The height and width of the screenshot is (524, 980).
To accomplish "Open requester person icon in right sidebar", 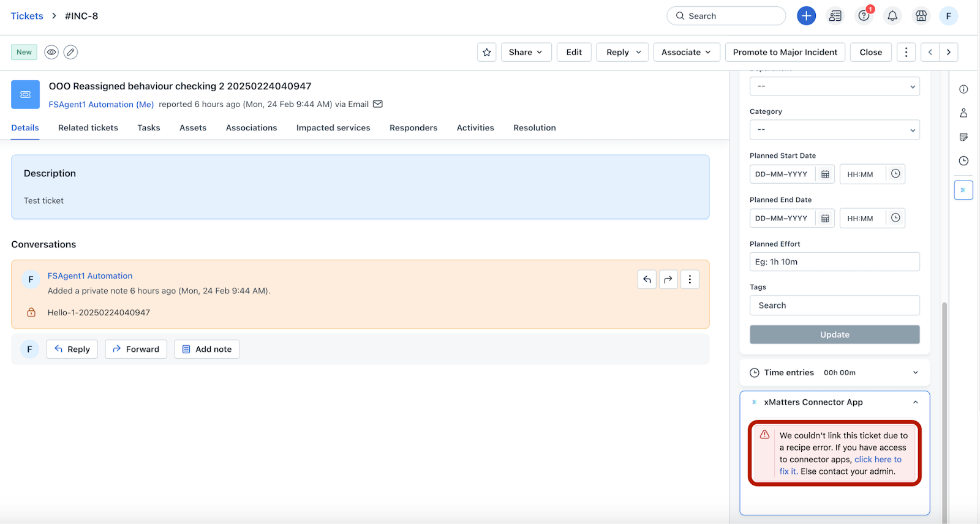I will click(963, 113).
